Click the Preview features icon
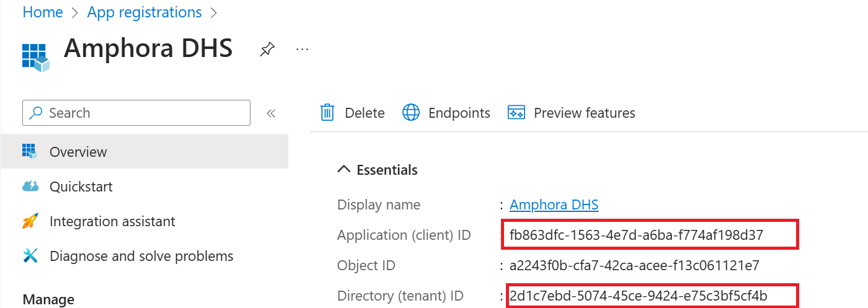The width and height of the screenshot is (868, 308). click(516, 113)
